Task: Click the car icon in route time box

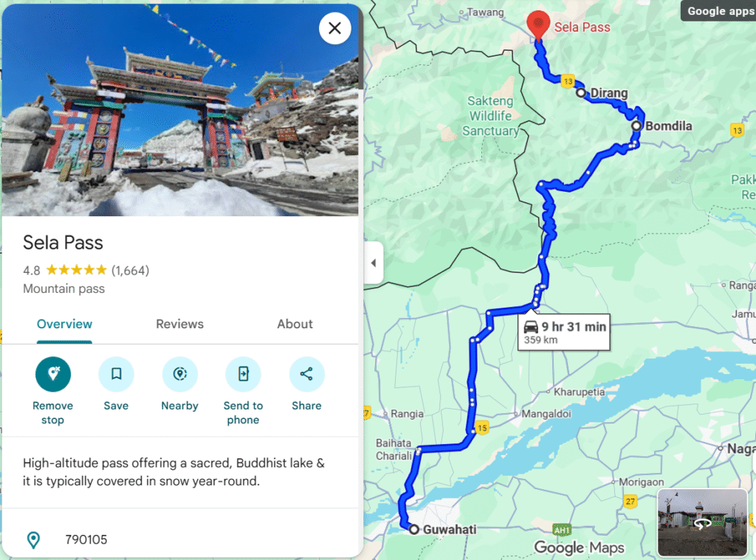Action: coord(531,327)
